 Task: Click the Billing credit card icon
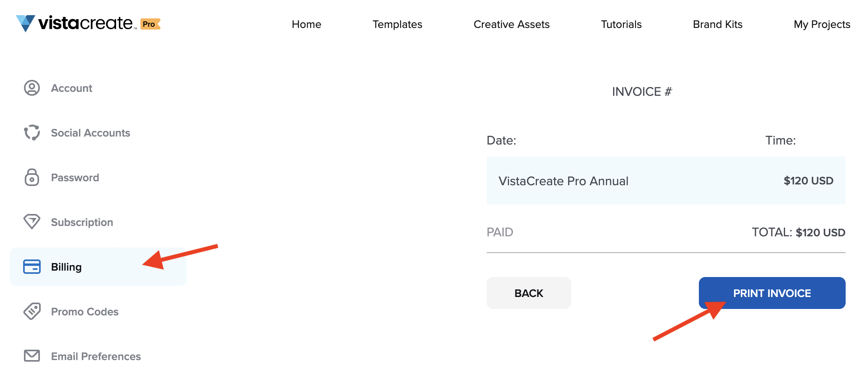click(x=32, y=267)
